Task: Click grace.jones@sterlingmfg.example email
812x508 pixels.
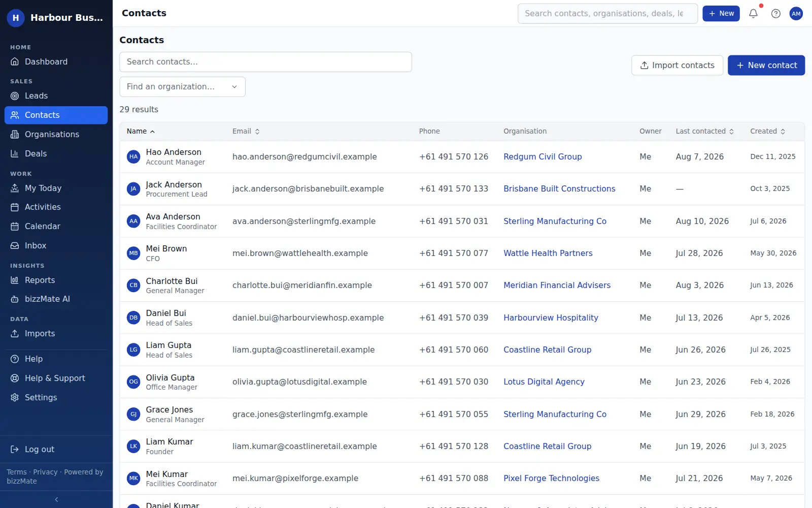Action: click(x=300, y=414)
